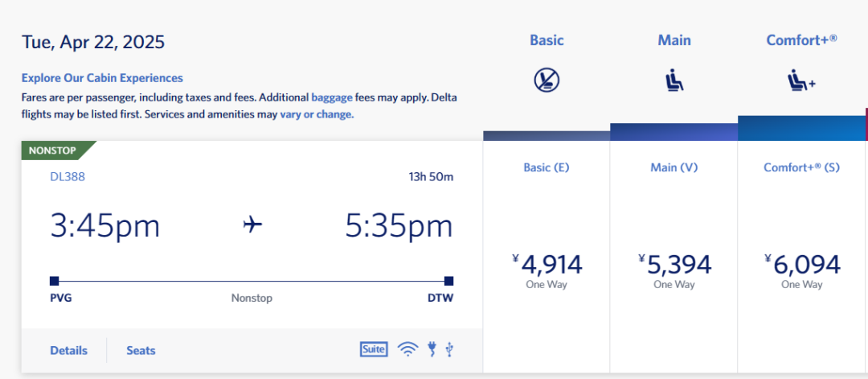This screenshot has width=868, height=379.
Task: Click the power outlet plug icon
Action: coord(432,349)
